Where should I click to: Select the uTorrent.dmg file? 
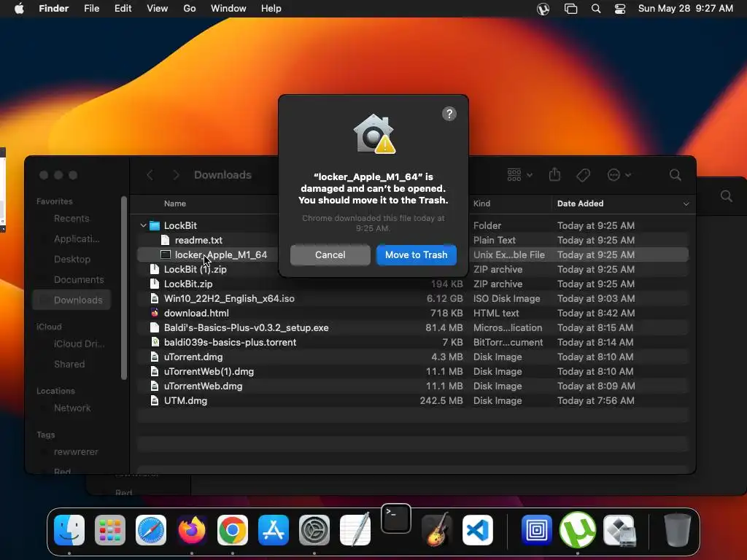(193, 357)
